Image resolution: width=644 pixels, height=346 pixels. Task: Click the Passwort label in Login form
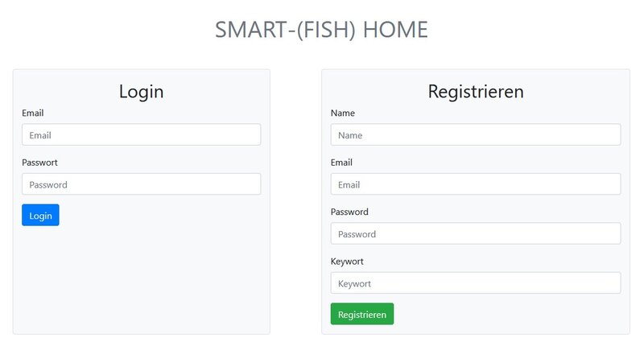[39, 163]
